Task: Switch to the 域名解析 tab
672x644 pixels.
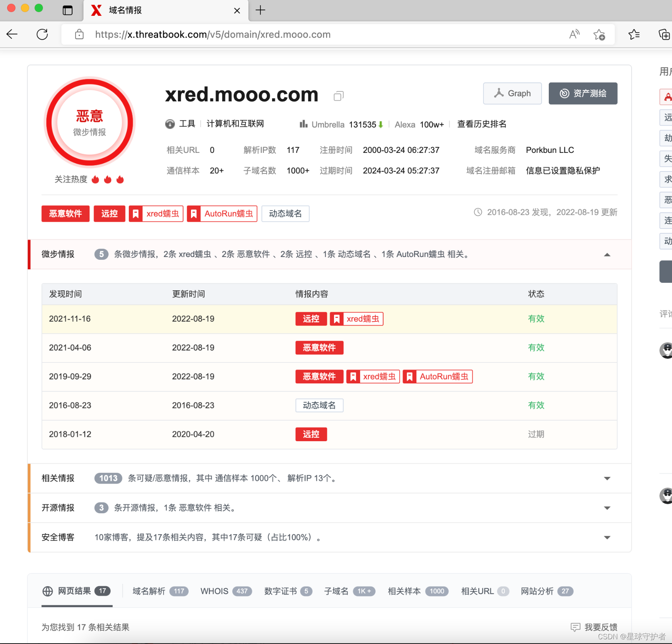Action: click(160, 591)
